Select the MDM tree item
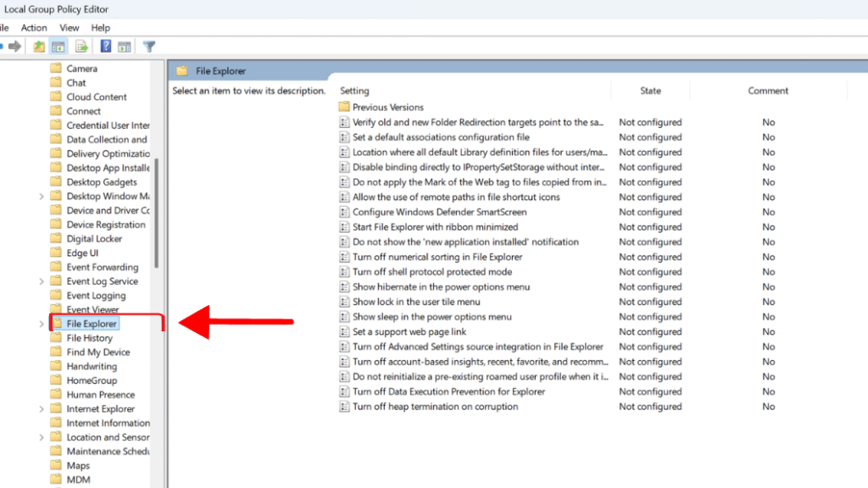Image resolution: width=868 pixels, height=488 pixels. pyautogui.click(x=78, y=480)
